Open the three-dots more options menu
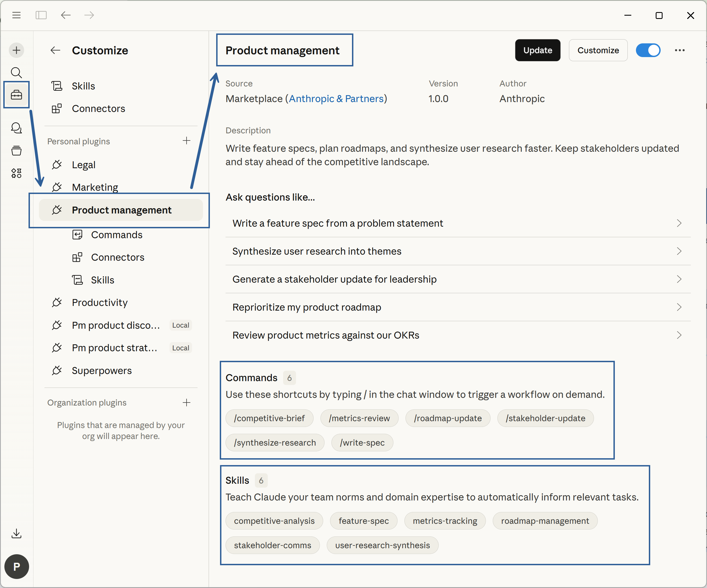Image resolution: width=707 pixels, height=588 pixels. coord(679,50)
